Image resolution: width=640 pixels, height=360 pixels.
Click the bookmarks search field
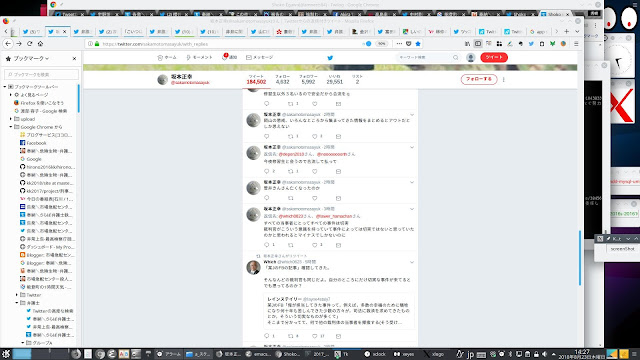pos(41,75)
